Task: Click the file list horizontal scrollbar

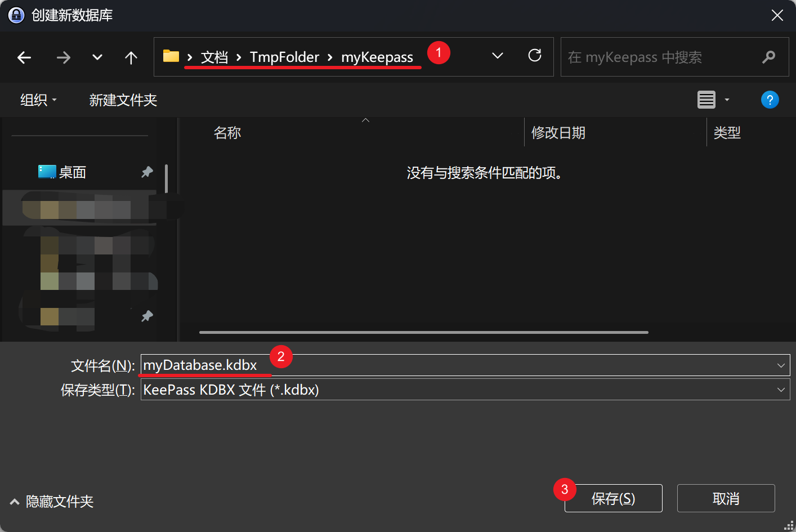Action: (424, 332)
